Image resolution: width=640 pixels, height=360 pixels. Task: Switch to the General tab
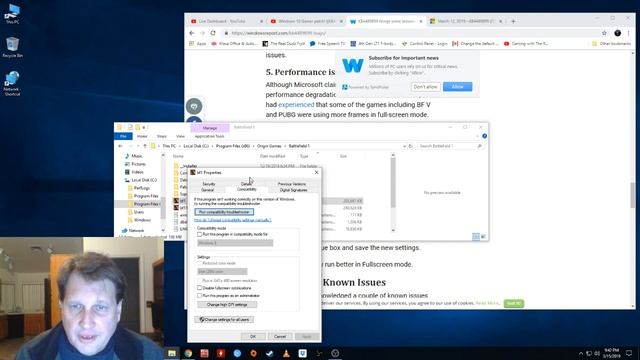tap(207, 190)
